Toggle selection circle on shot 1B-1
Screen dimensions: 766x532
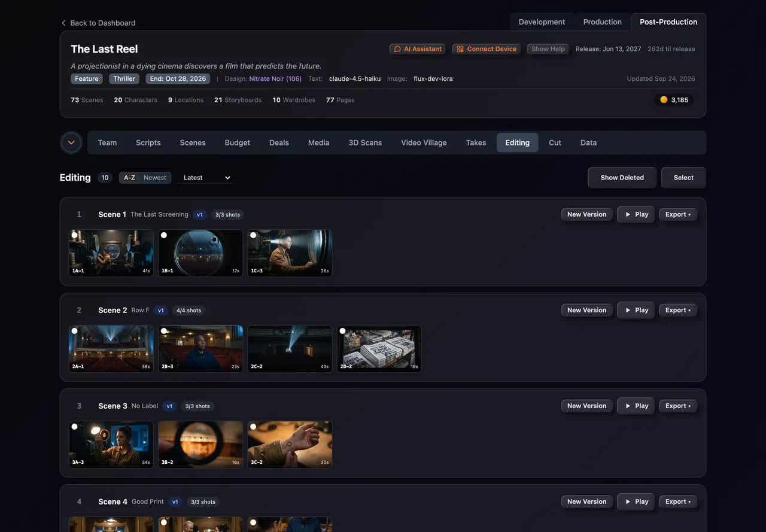[x=164, y=235]
